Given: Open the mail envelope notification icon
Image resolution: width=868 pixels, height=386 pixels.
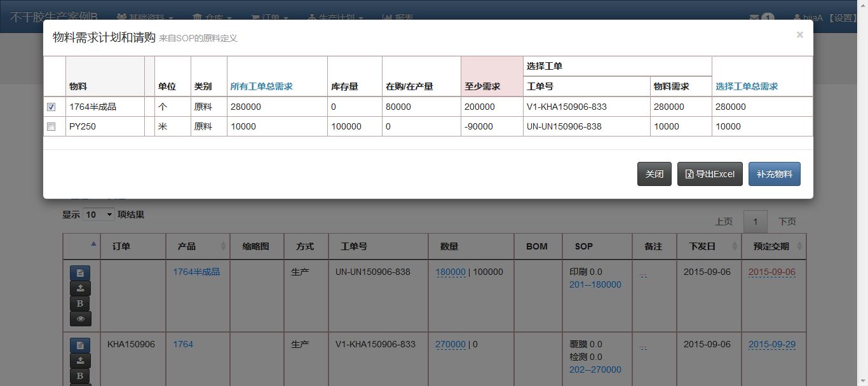Looking at the screenshot, I should (754, 18).
